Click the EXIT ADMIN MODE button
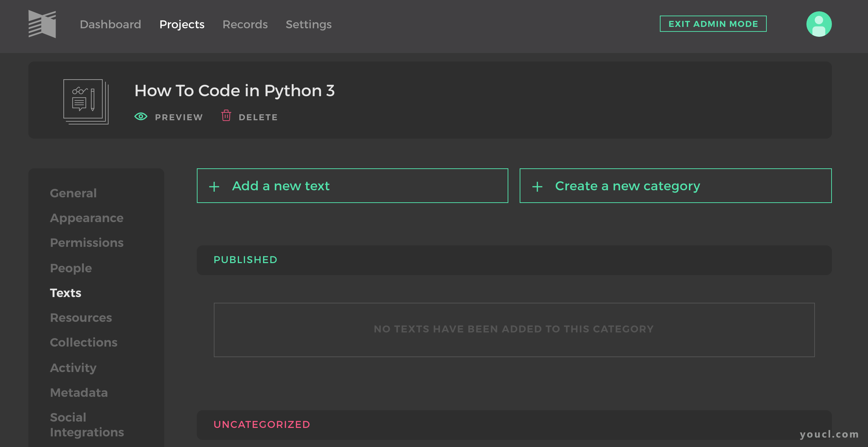The image size is (868, 447). [x=713, y=23]
